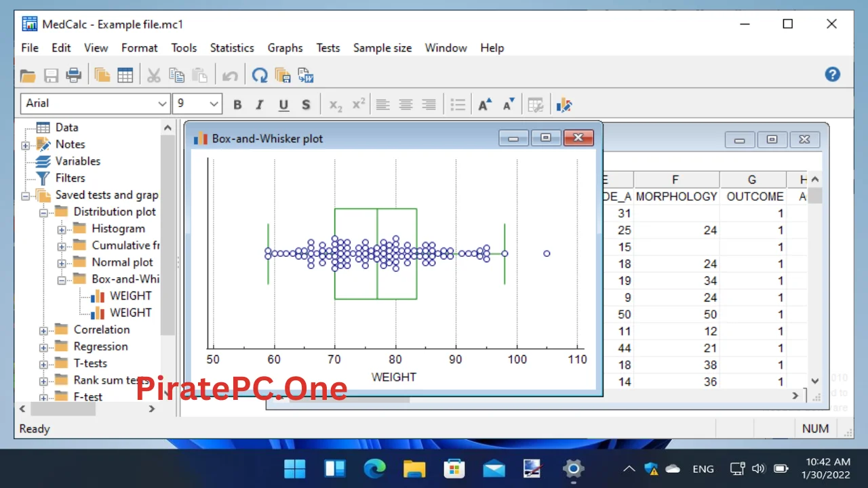Screen dimensions: 868x488
Task: Select the Regression folder label
Action: (101, 346)
